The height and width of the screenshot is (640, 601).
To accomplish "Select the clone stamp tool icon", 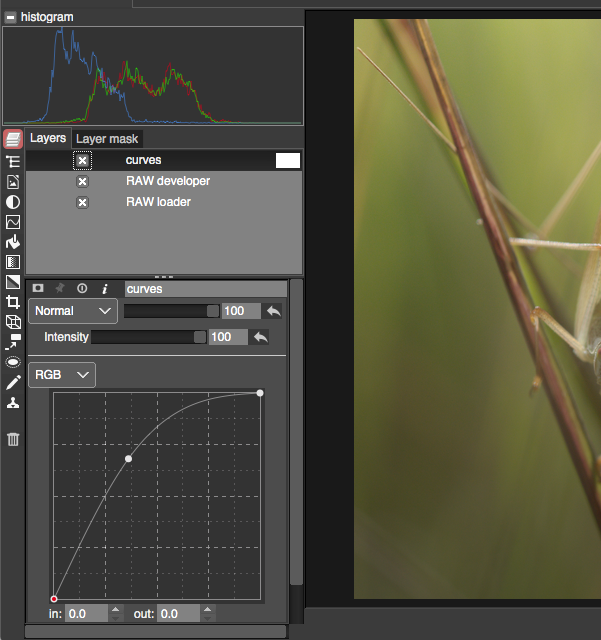I will pyautogui.click(x=13, y=403).
